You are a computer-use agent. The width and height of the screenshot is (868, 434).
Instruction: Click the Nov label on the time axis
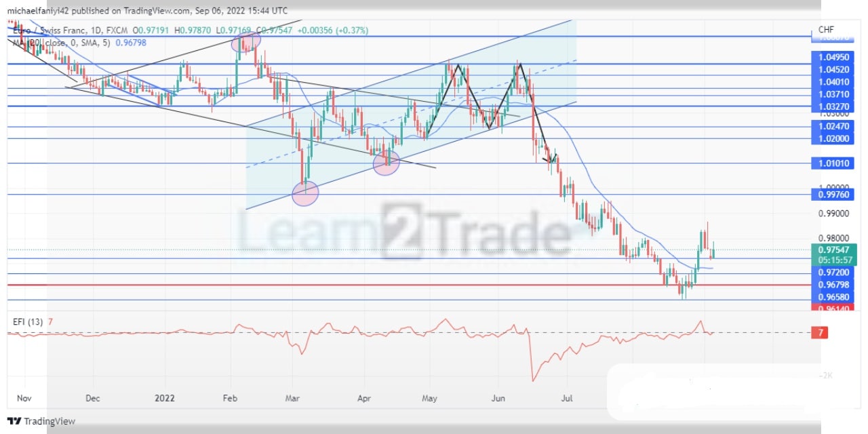tap(24, 398)
